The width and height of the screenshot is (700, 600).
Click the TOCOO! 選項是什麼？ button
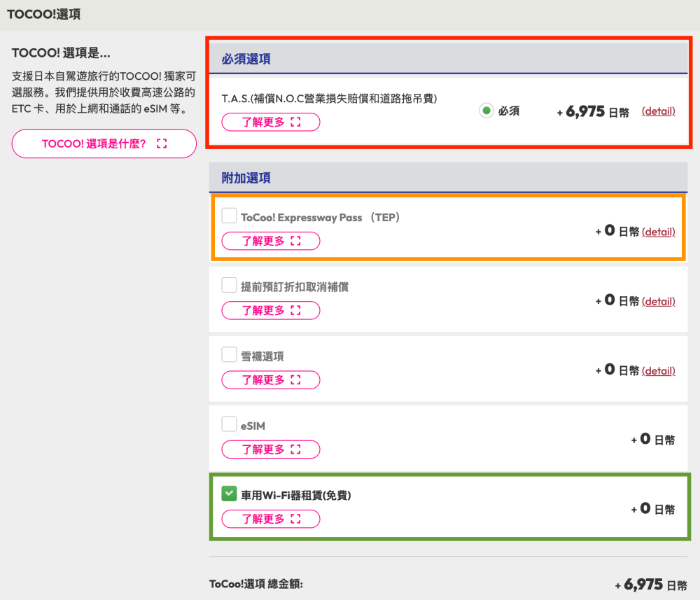click(104, 144)
